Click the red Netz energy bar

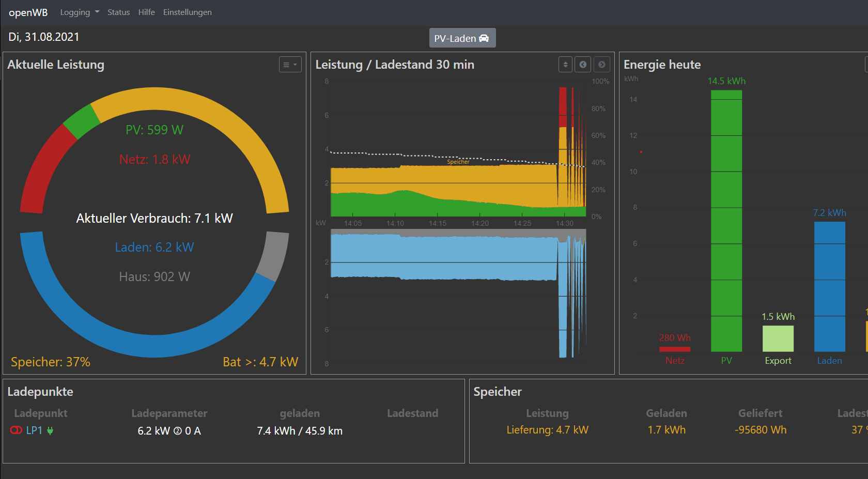(x=675, y=349)
